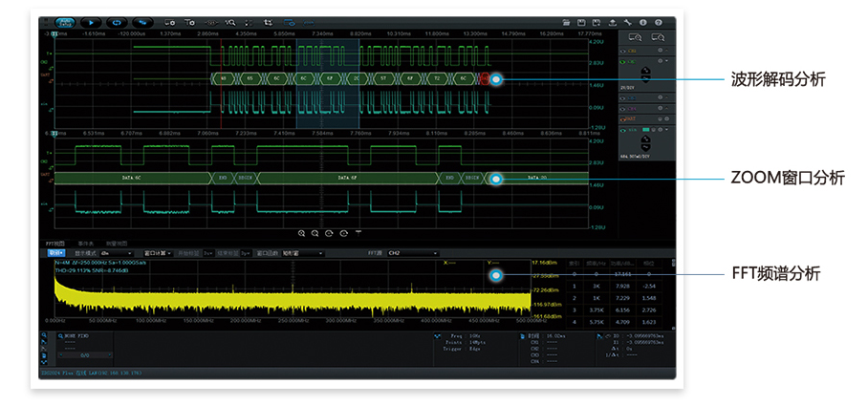Viewport: 868px width, 405px height.
Task: Click the blue display-view toolbar icon
Action: [x=289, y=23]
